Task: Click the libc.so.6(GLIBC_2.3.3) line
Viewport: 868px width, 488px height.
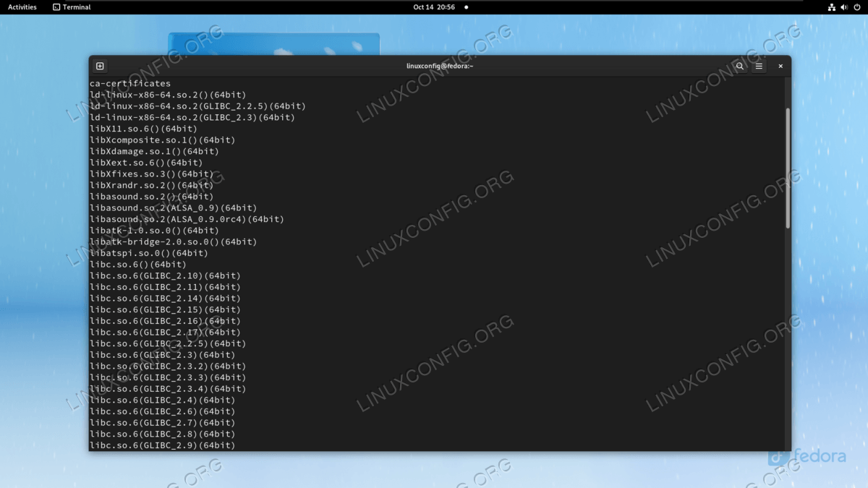Action: (x=168, y=377)
